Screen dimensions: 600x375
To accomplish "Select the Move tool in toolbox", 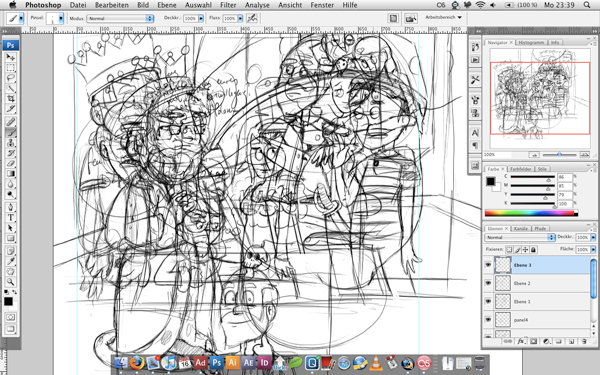I will (x=10, y=57).
